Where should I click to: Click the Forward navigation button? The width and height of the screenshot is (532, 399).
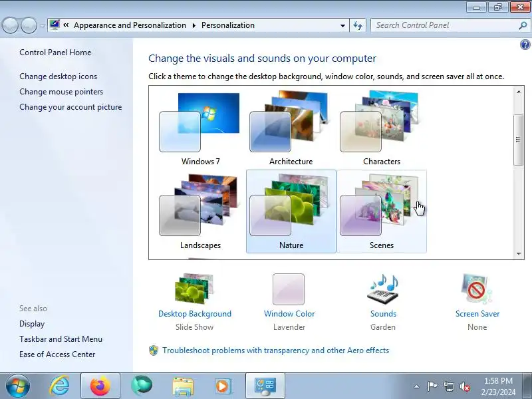[x=29, y=25]
